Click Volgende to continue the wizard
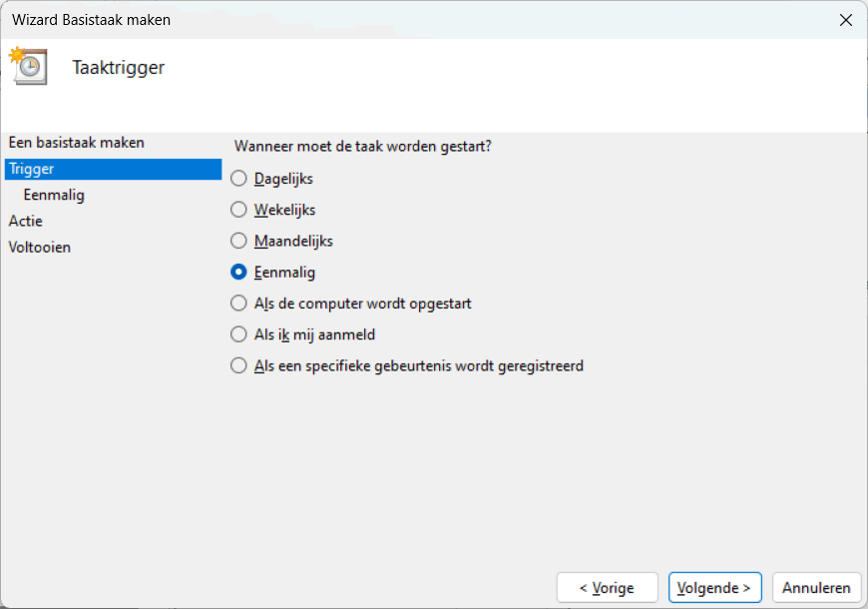Screen dimensions: 868x609 point(715,588)
